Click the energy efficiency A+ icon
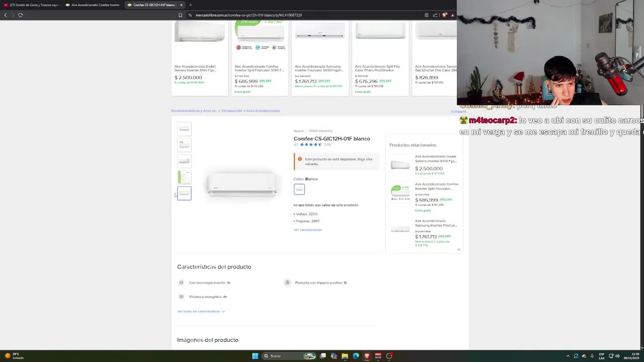Viewport: 644px width, 362px height. click(182, 297)
